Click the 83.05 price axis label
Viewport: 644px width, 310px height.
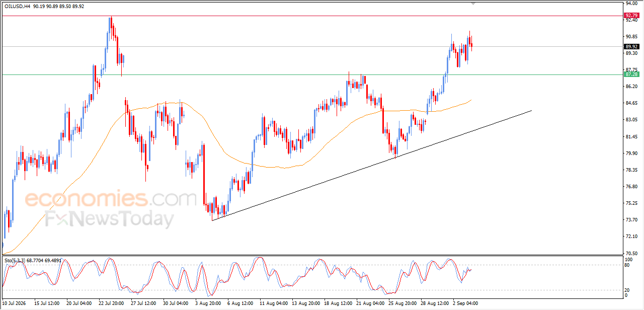click(631, 120)
